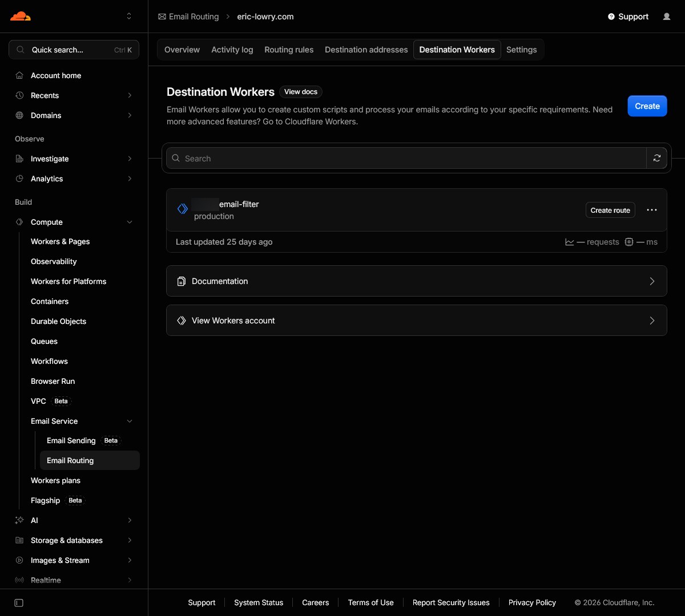This screenshot has width=685, height=616.
Task: Open Containers in sidebar
Action: pyautogui.click(x=50, y=301)
